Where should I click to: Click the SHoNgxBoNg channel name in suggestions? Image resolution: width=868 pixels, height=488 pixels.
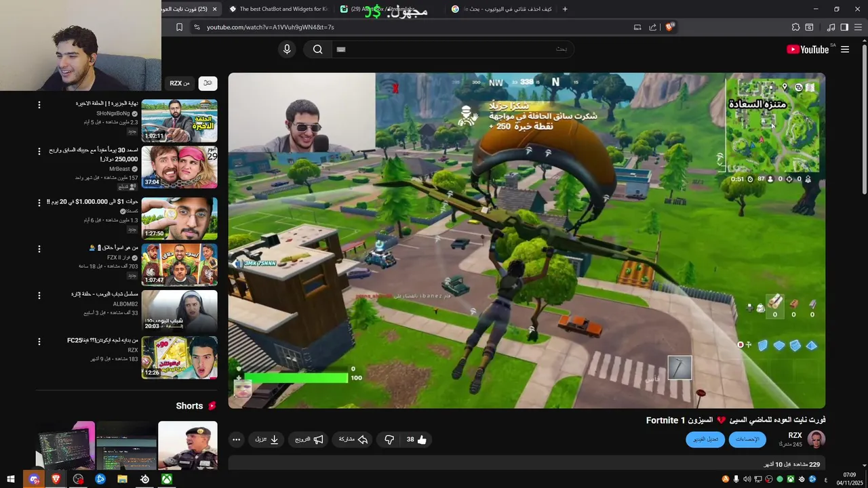113,113
